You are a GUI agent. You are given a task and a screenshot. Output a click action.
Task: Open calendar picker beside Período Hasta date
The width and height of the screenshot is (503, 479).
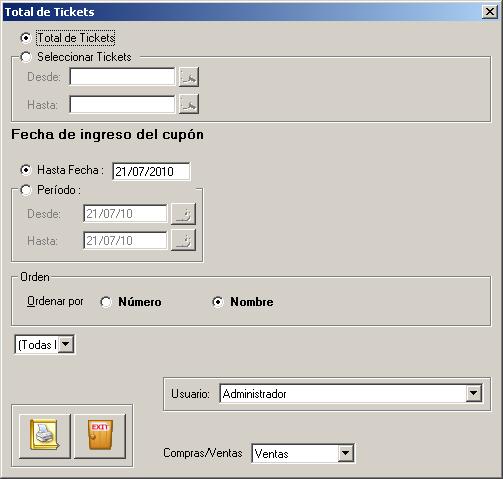point(183,240)
